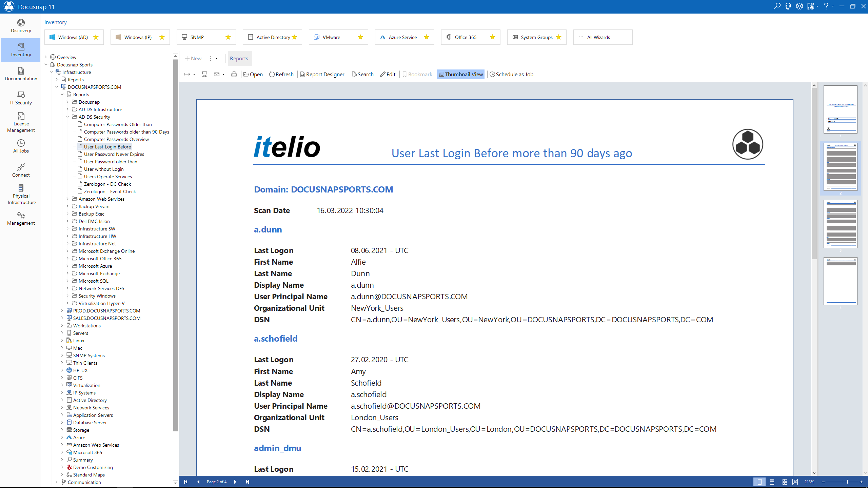Expand the Workstations tree node
Viewport: 868px width, 488px height.
pyautogui.click(x=62, y=325)
